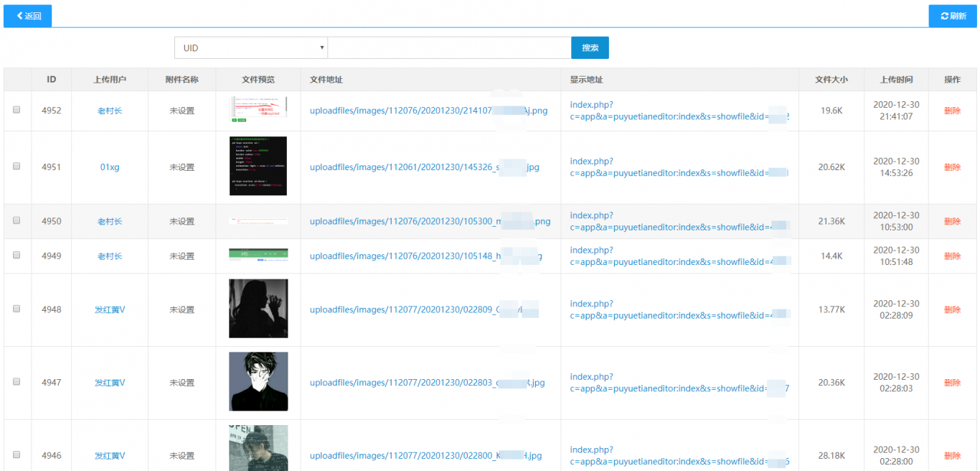Open uploader 01xg's user link
The width and height of the screenshot is (980, 471).
[x=110, y=167]
